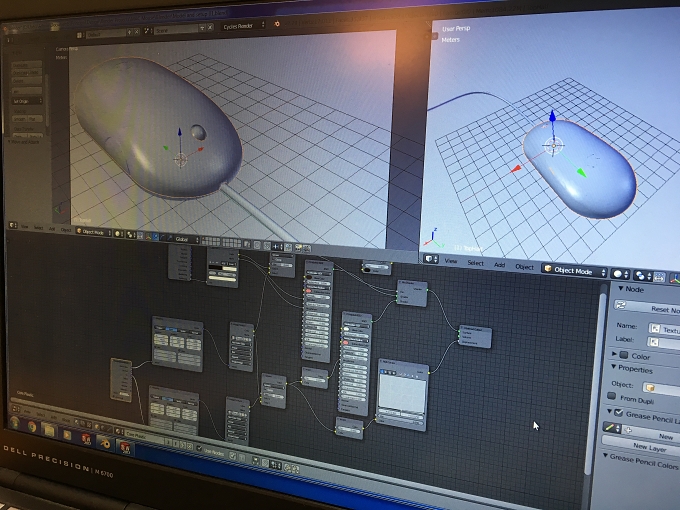Screen dimensions: 680x510
Task: Click the Reset Node icon button
Action: point(621,305)
